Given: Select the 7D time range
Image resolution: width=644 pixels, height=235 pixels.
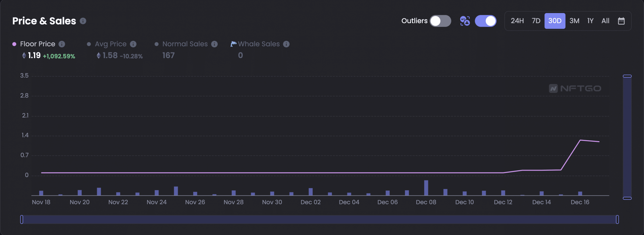Looking at the screenshot, I should tap(536, 21).
